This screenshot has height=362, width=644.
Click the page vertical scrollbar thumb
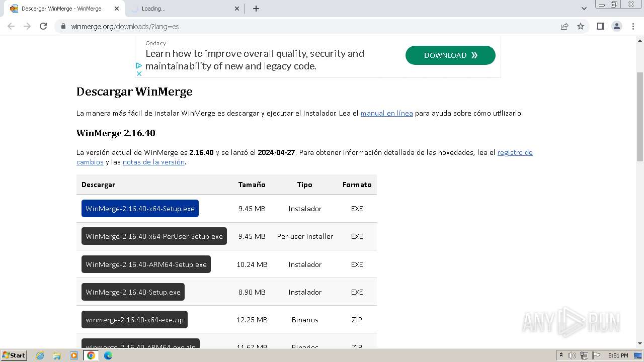pyautogui.click(x=640, y=117)
